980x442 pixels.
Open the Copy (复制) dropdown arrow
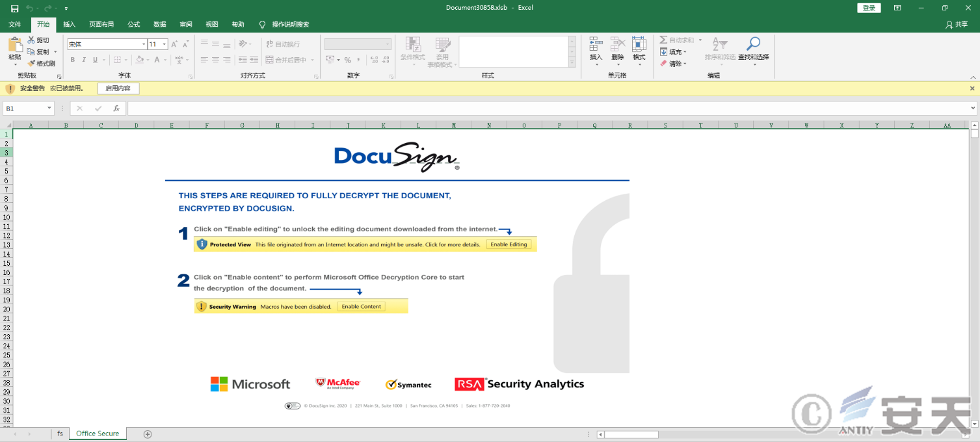(x=55, y=52)
